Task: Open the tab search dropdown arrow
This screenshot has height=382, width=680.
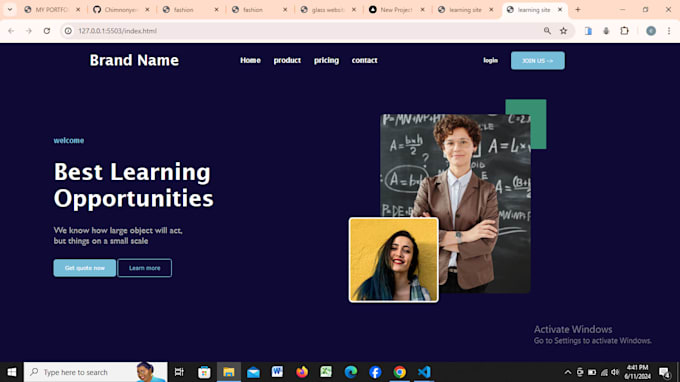Action: tap(10, 10)
